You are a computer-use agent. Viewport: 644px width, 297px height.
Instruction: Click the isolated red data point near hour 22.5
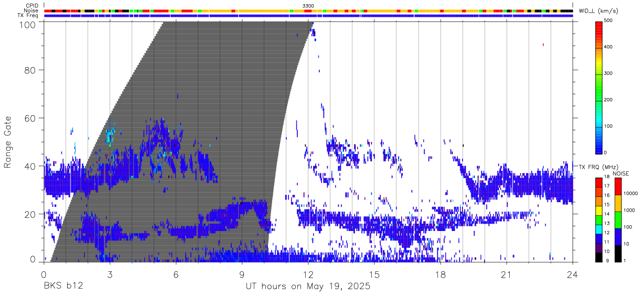pyautogui.click(x=543, y=45)
